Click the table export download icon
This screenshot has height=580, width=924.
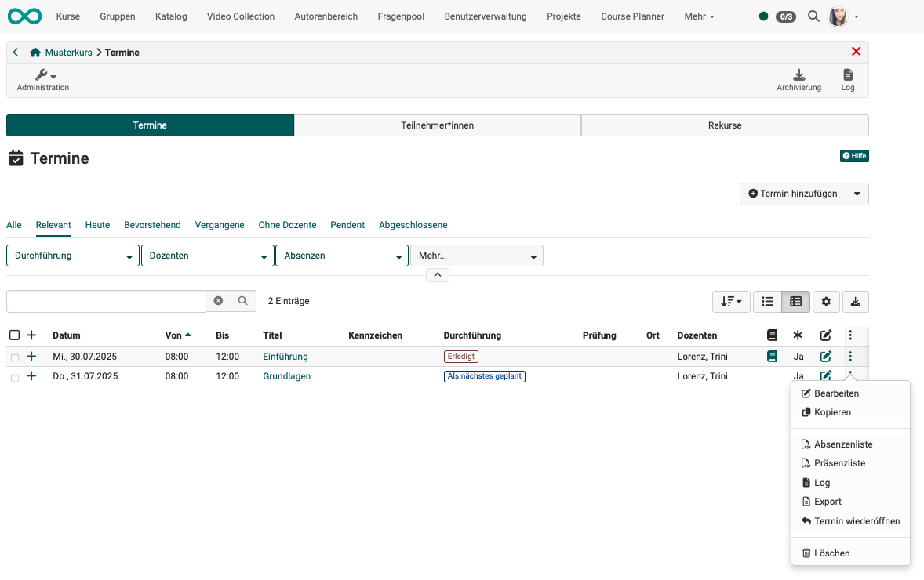(x=855, y=302)
